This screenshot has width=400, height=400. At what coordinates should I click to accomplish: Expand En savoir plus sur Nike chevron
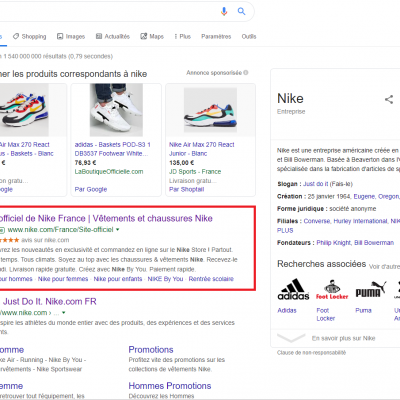tap(291, 338)
